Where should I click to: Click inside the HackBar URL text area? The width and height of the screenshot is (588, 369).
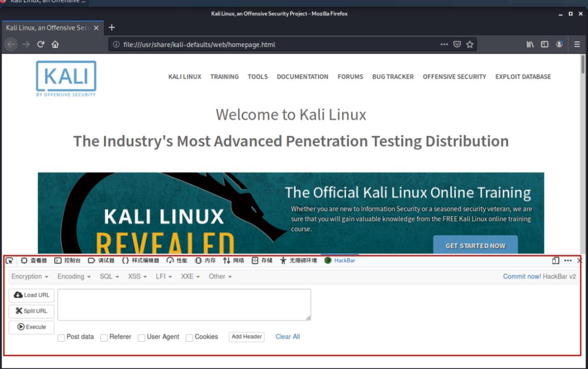click(184, 305)
